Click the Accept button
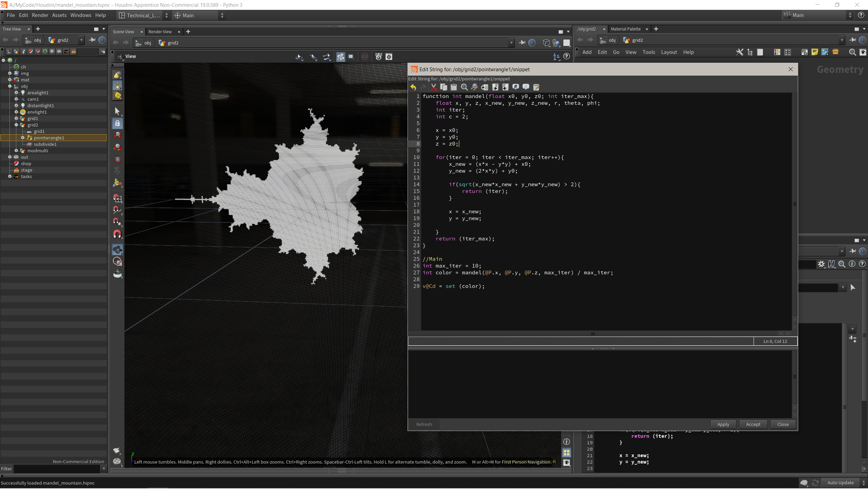868x489 pixels. (x=753, y=424)
